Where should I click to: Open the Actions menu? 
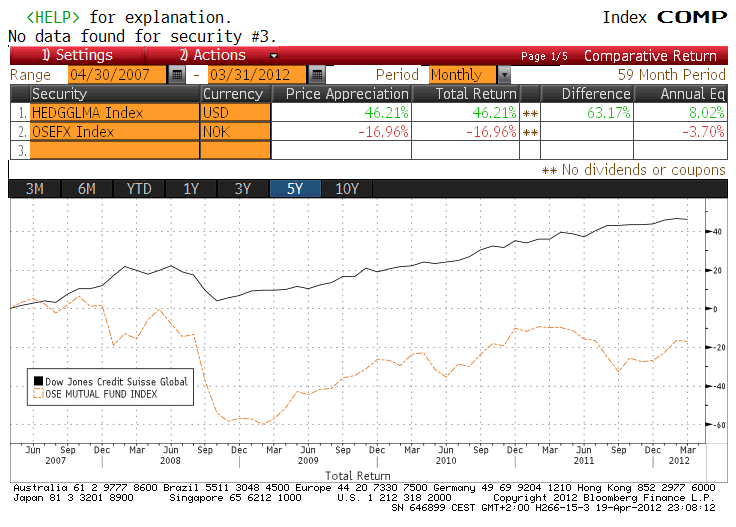pyautogui.click(x=213, y=55)
